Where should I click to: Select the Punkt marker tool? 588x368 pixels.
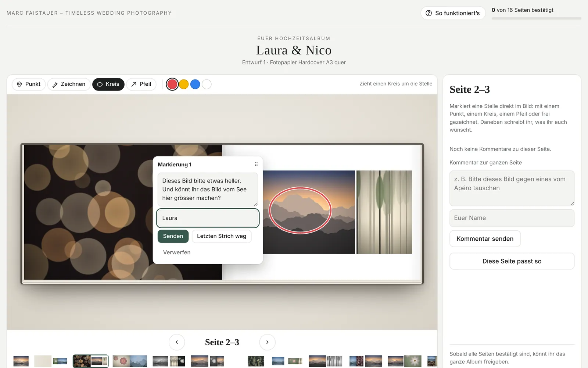(29, 84)
